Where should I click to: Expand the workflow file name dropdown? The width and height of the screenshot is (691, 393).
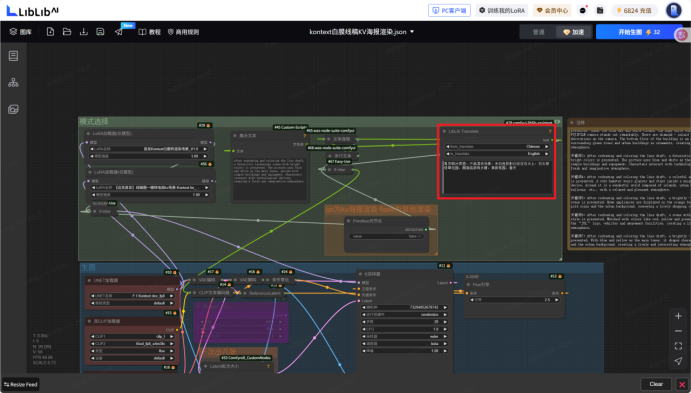[412, 32]
